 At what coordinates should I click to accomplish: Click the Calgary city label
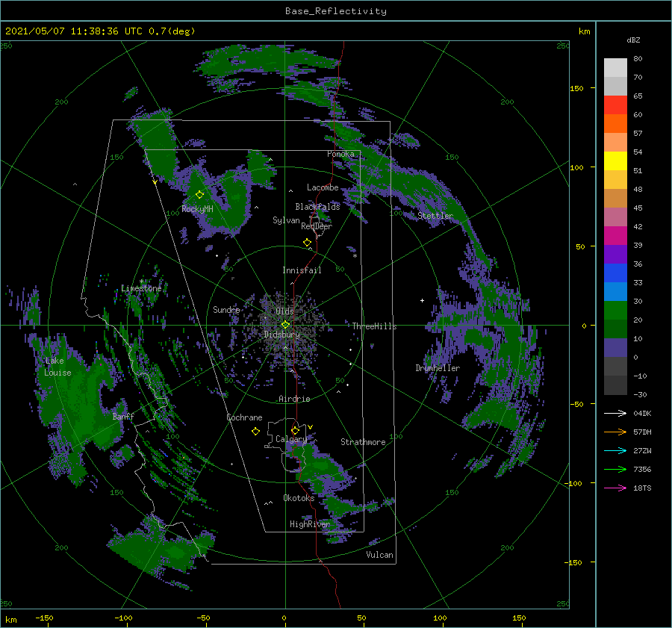[x=291, y=439]
